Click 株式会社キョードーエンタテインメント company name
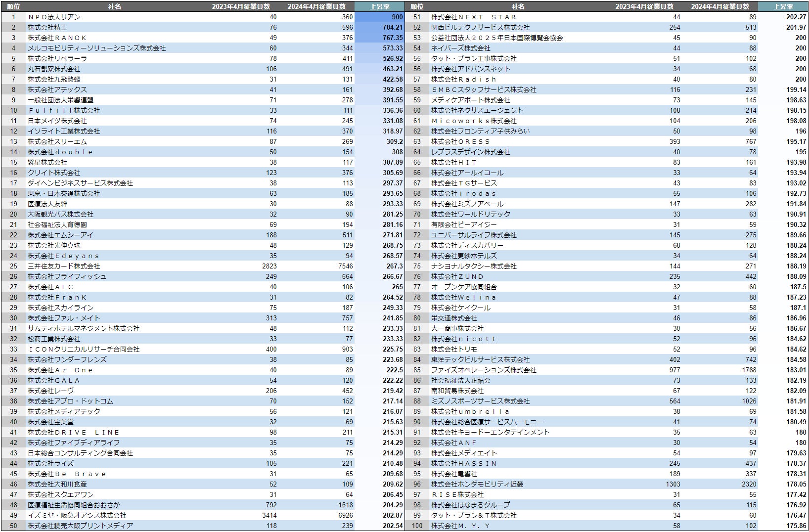 click(x=491, y=432)
